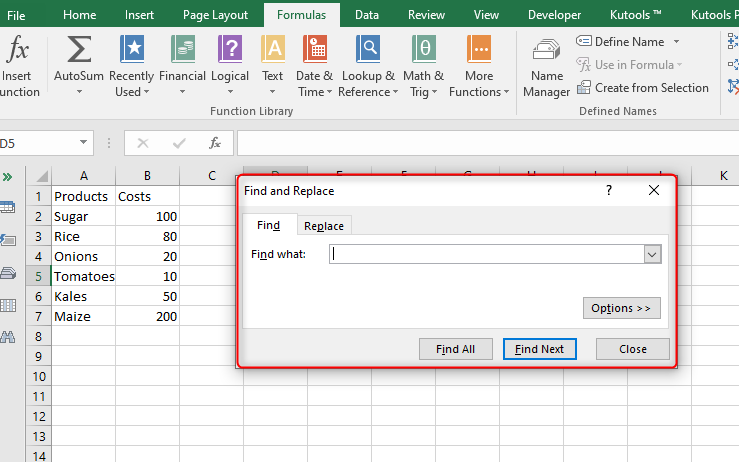The width and height of the screenshot is (739, 462).
Task: Switch to the Review ribbon tab
Action: 426,15
